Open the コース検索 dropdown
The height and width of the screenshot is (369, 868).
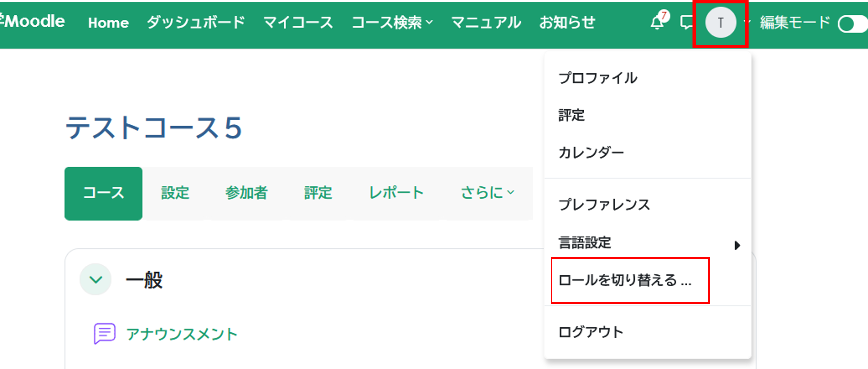coord(392,23)
